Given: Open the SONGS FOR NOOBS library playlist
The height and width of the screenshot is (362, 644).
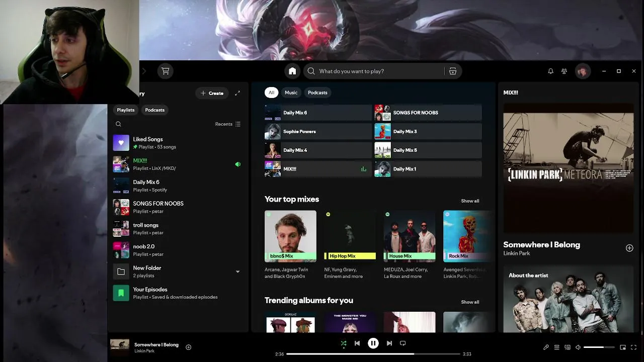Looking at the screenshot, I should point(177,207).
